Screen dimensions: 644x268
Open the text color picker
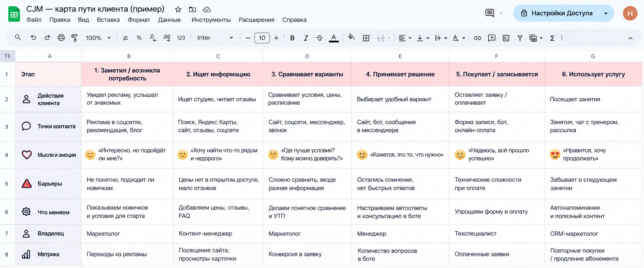pos(334,38)
